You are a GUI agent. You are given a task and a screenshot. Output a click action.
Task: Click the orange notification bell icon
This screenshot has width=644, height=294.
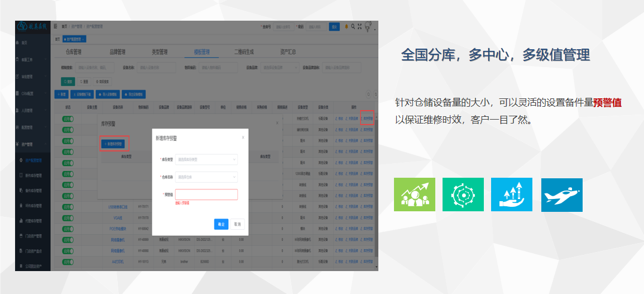point(347,26)
